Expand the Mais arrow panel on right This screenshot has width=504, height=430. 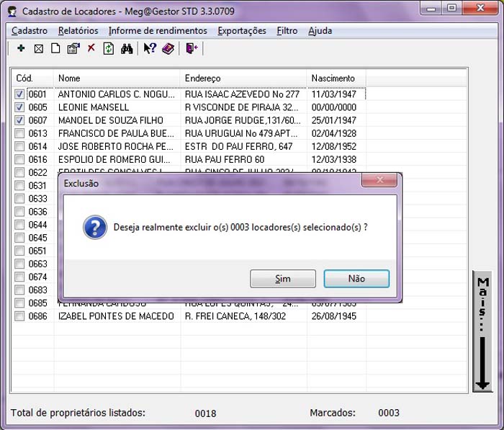tap(482, 331)
